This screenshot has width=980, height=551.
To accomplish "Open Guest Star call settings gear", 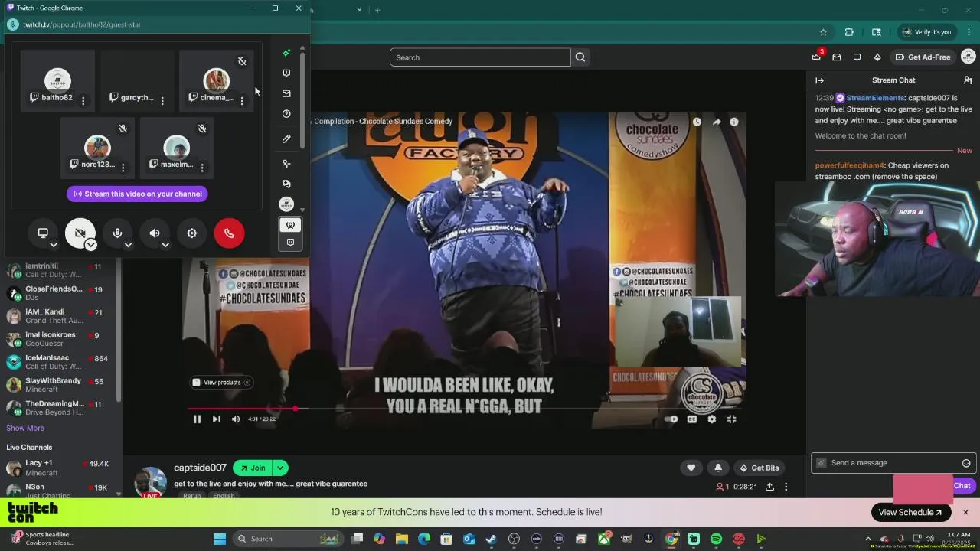I will pyautogui.click(x=192, y=233).
